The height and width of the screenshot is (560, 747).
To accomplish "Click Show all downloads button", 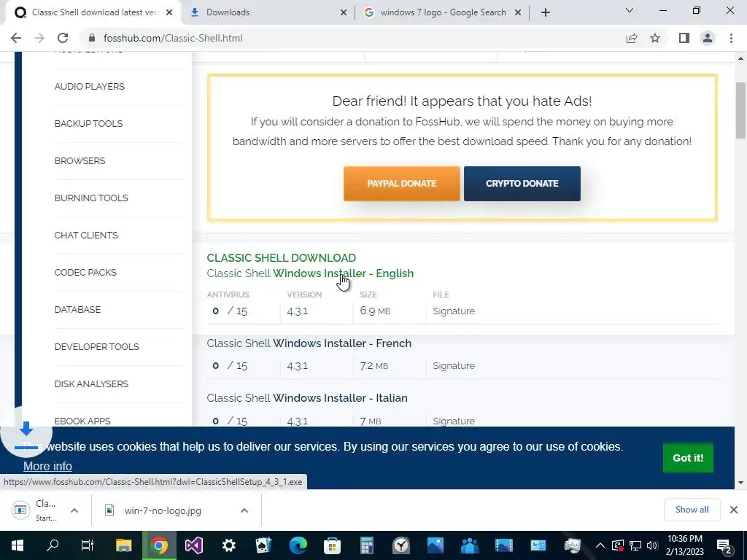I will (692, 510).
